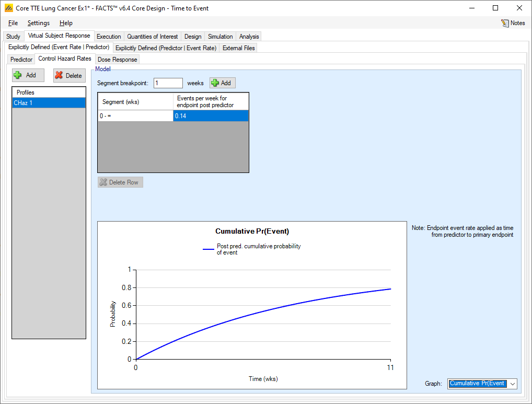Image resolution: width=532 pixels, height=404 pixels.
Task: Switch to the Execution tab
Action: 109,37
